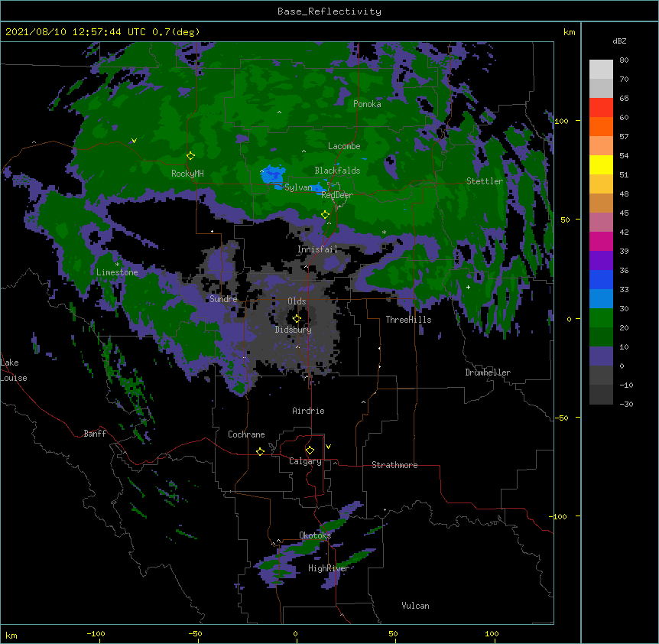Pick the red 60–65 dBZ legend swatch
659x644 pixels.
pos(601,108)
